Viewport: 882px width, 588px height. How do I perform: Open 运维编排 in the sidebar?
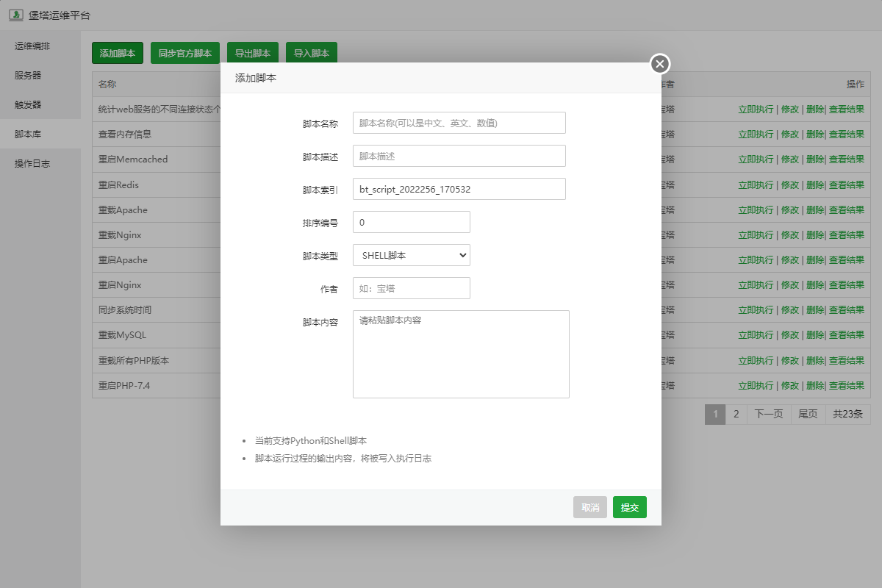[x=32, y=46]
